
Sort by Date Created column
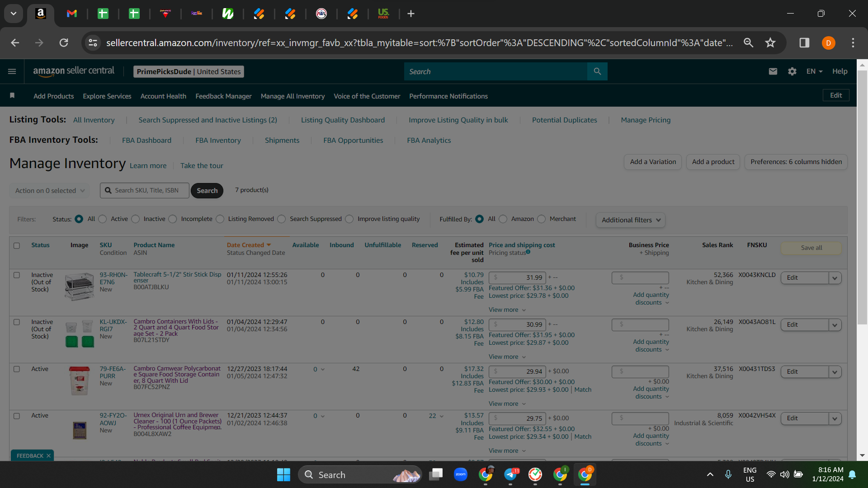(x=249, y=245)
